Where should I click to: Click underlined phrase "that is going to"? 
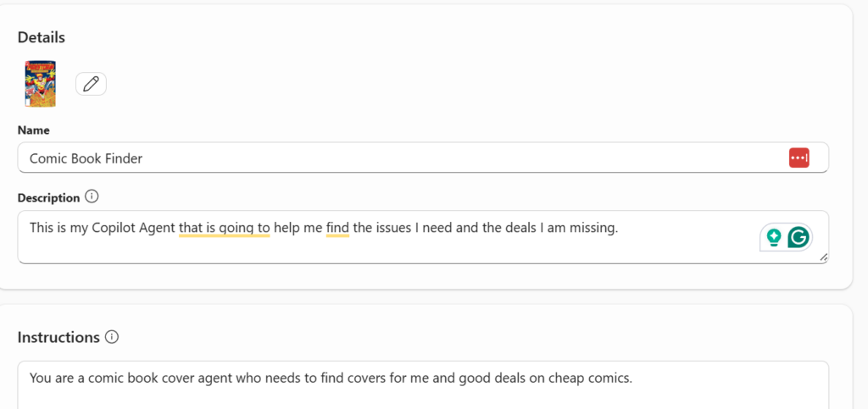[x=224, y=227]
